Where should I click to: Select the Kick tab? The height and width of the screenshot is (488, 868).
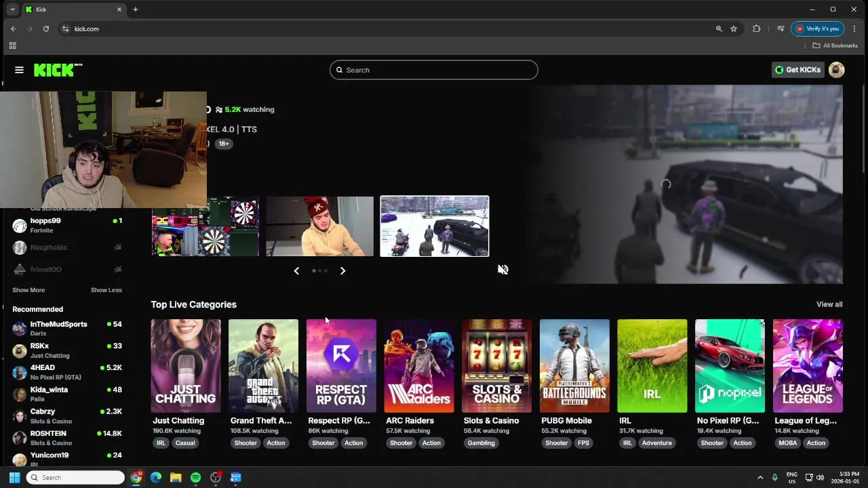coord(73,9)
